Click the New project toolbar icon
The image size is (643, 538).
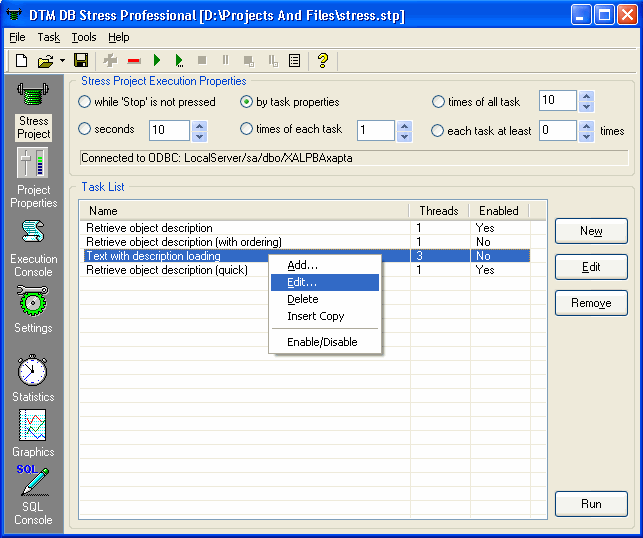pyautogui.click(x=22, y=61)
